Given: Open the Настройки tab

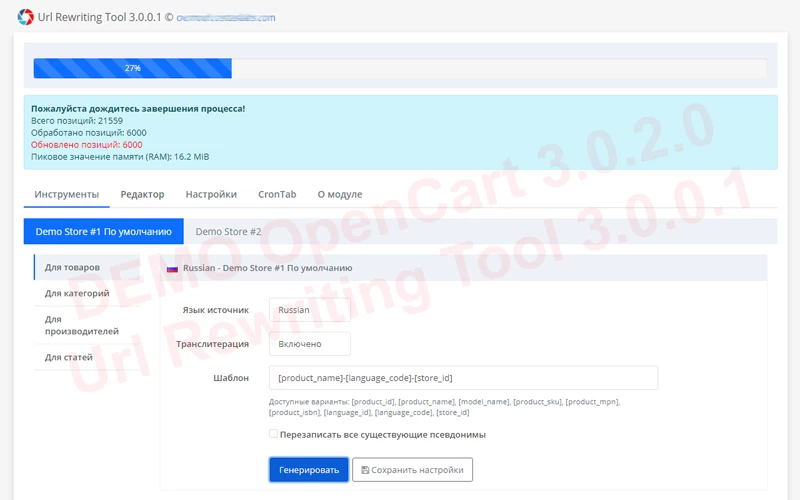Looking at the screenshot, I should tap(211, 194).
